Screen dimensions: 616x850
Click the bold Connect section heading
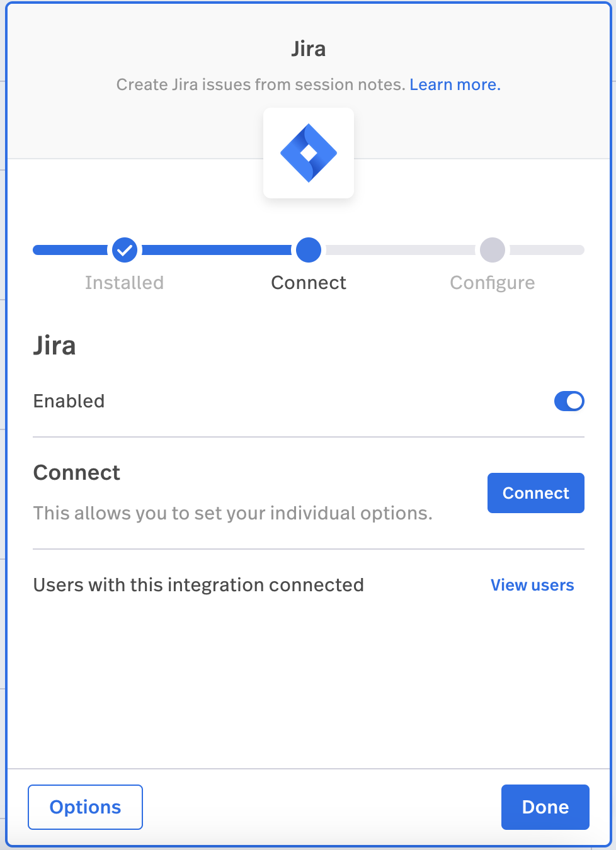(x=77, y=473)
